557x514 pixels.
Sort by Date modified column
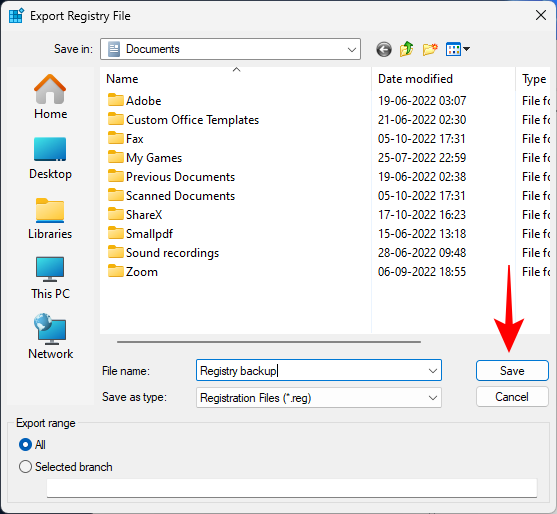click(443, 79)
